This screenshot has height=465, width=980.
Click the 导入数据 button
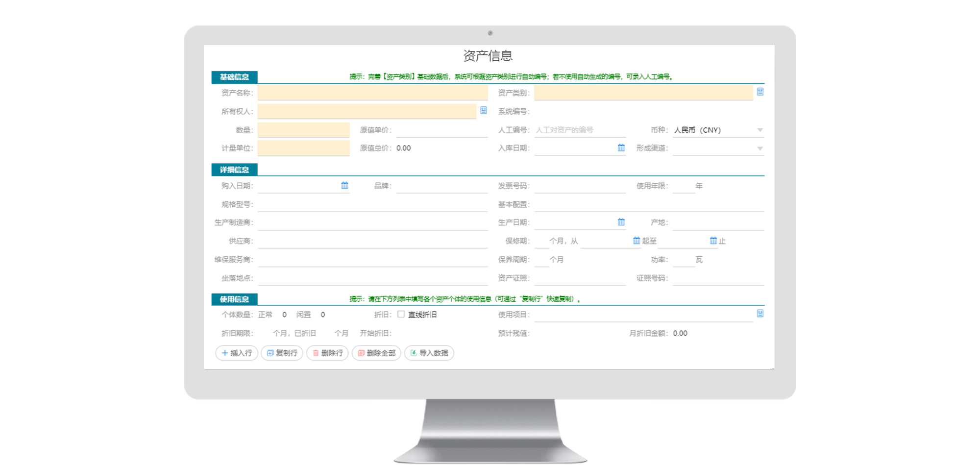[429, 353]
